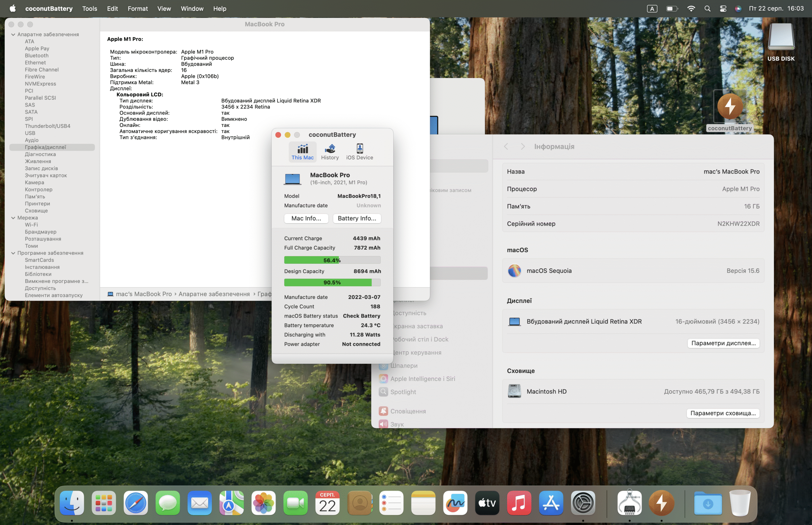Click the Mac Info... button
This screenshot has height=525, width=812.
coord(306,218)
